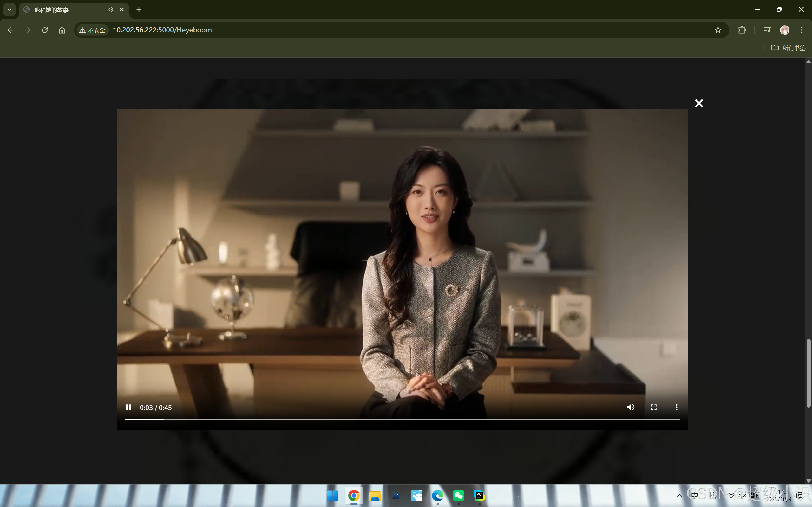Open Chrome's three-dot menu
Screen dimensions: 812x507
pos(802,30)
